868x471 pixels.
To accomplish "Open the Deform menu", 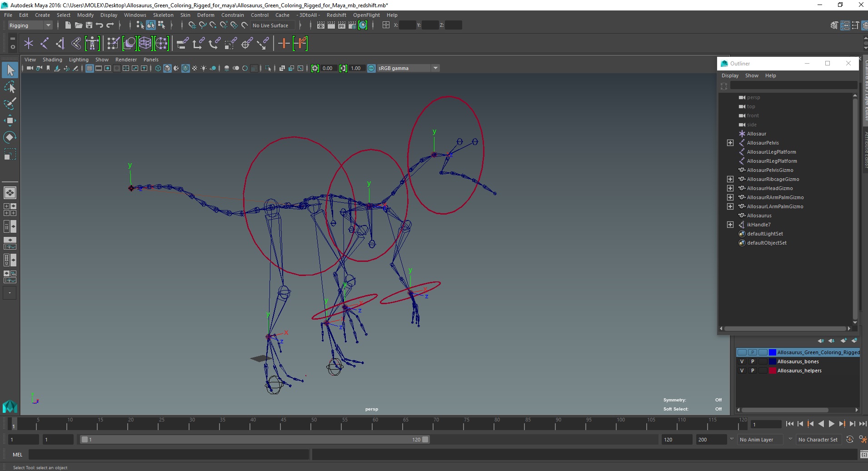I will (x=205, y=15).
